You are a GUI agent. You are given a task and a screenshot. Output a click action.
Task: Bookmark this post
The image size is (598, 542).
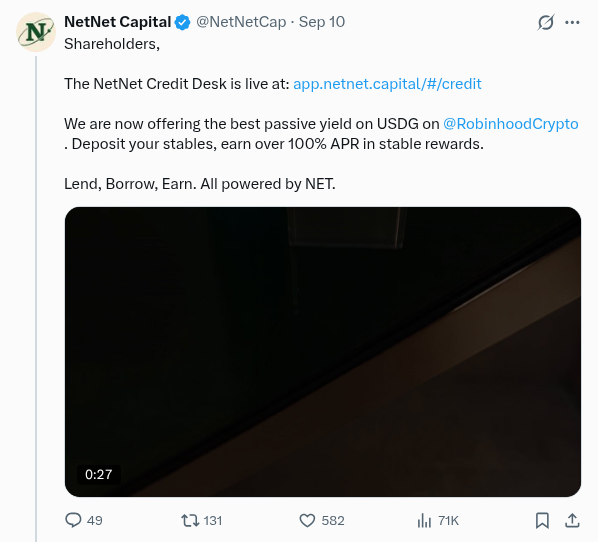point(542,520)
